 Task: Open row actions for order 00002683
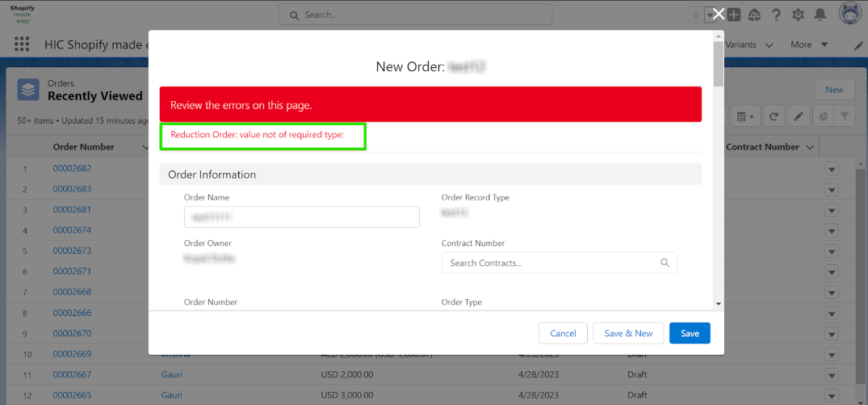832,189
